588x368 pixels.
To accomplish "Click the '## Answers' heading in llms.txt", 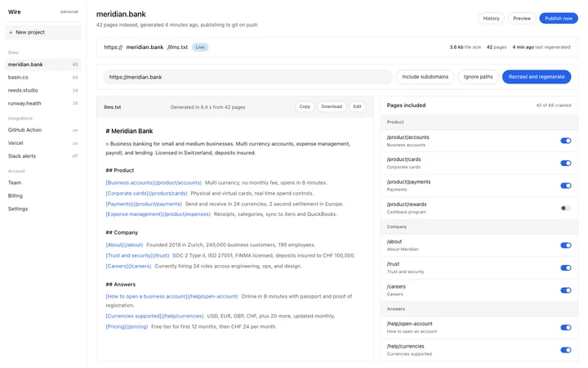I will (120, 285).
